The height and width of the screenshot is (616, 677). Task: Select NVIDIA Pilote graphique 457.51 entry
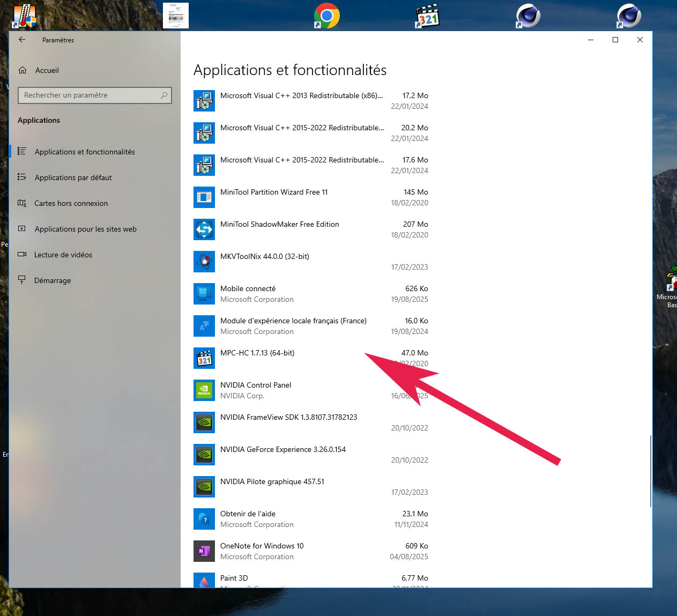tap(311, 487)
